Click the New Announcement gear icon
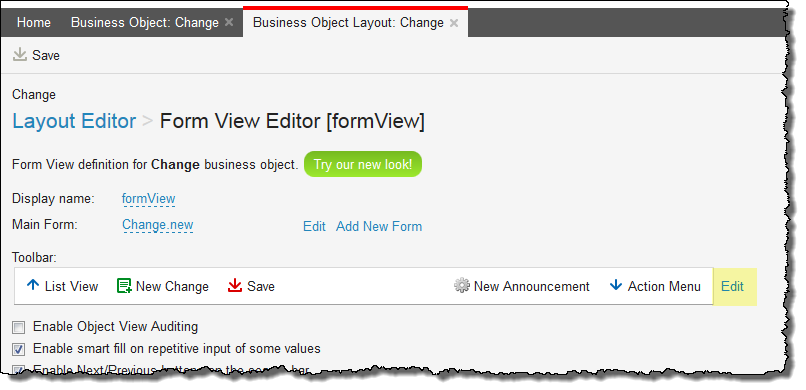806x390 pixels. (x=462, y=286)
